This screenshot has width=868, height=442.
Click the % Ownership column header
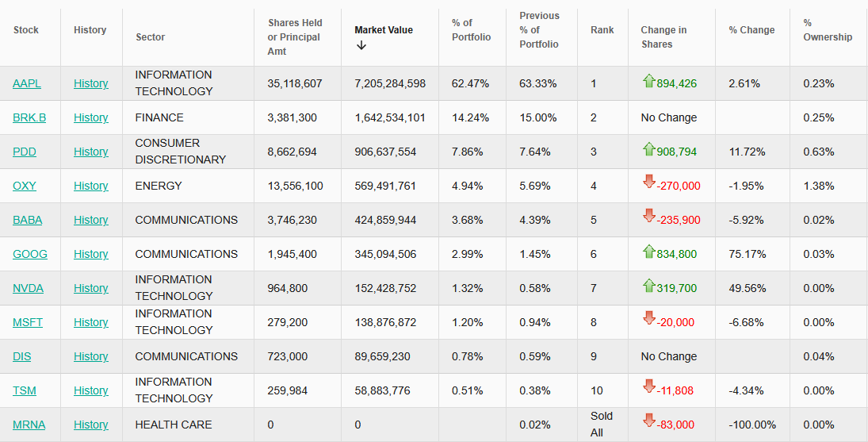(828, 30)
